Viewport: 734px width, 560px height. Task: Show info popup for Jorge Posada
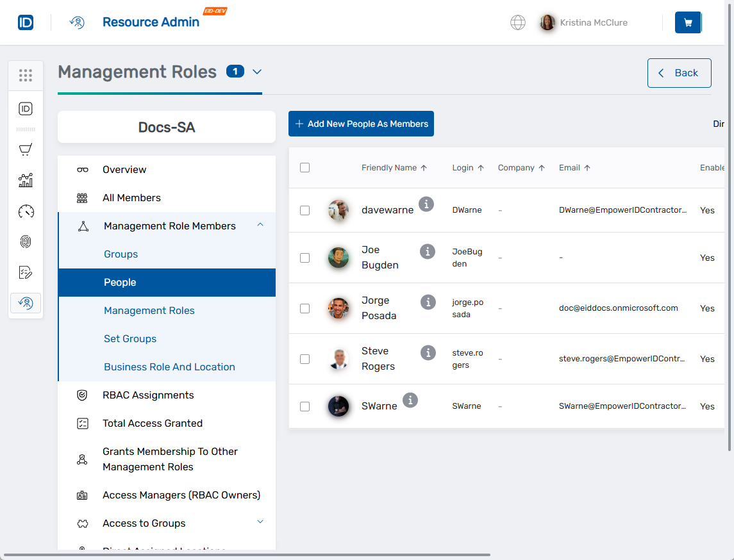[428, 302]
